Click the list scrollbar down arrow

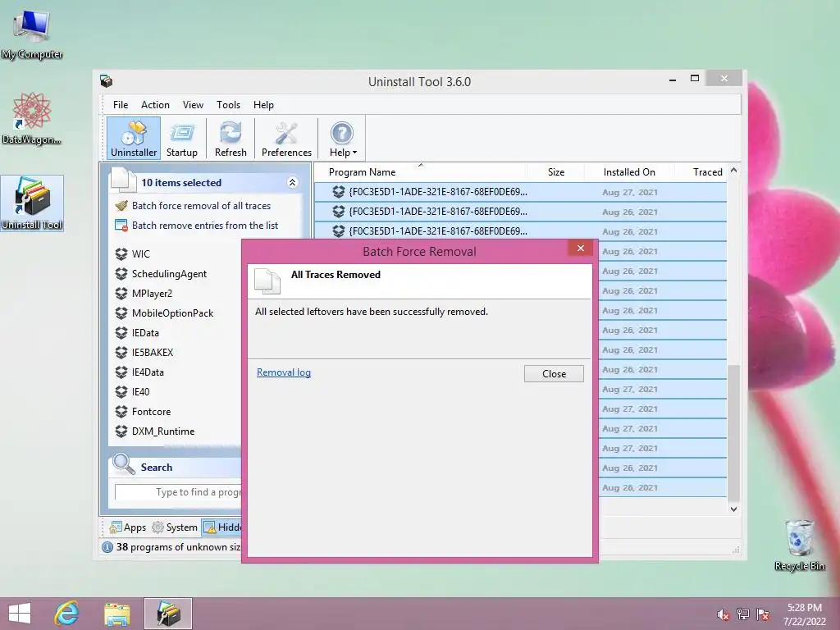pos(734,509)
